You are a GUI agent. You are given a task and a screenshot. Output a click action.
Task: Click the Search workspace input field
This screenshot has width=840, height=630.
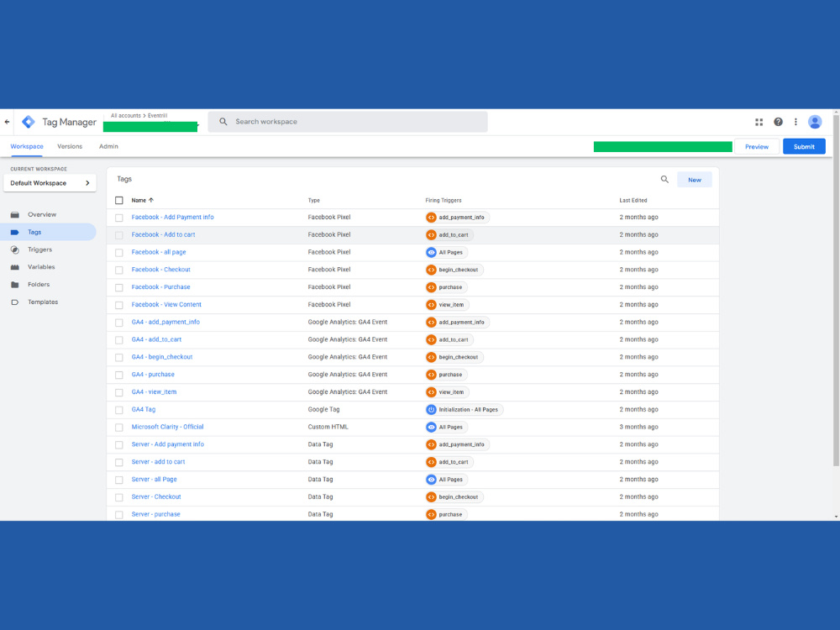click(348, 122)
